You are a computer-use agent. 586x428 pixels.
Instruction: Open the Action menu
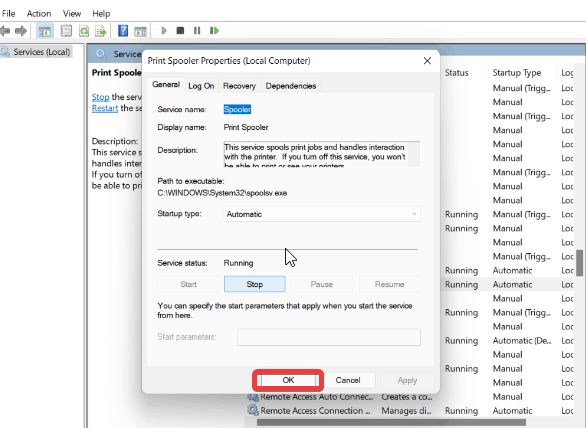(x=39, y=14)
